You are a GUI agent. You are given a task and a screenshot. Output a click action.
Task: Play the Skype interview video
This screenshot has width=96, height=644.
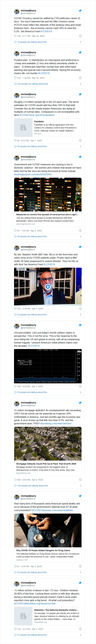48,287
